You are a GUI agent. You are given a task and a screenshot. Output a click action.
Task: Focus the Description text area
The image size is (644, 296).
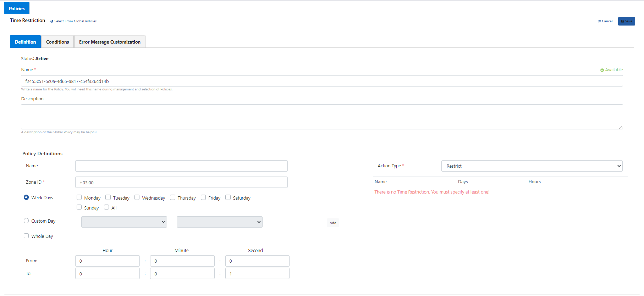click(321, 117)
